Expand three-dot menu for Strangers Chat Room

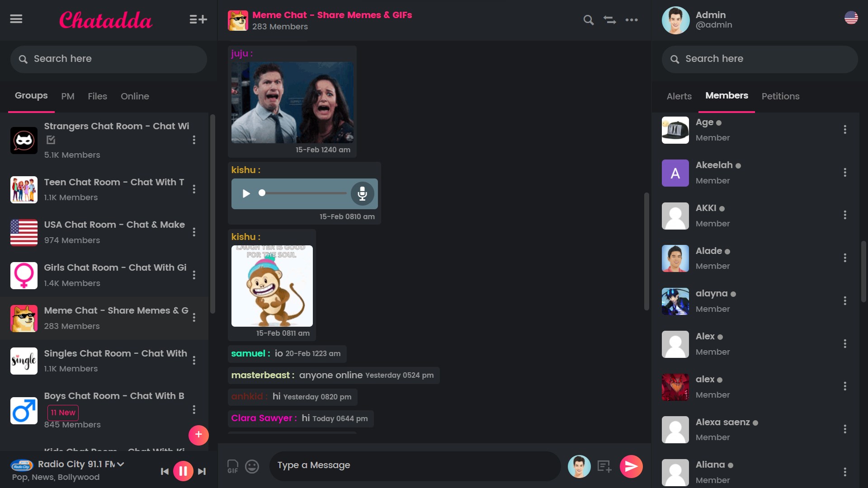tap(194, 140)
